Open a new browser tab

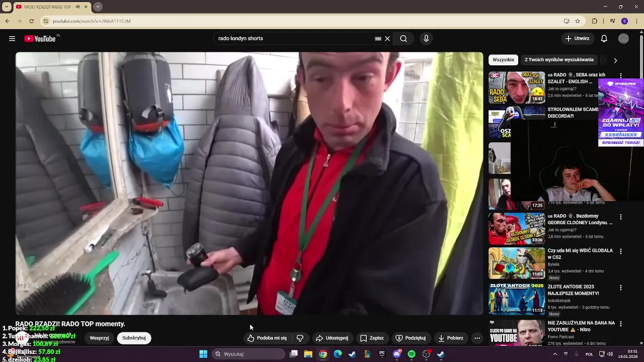[98, 7]
